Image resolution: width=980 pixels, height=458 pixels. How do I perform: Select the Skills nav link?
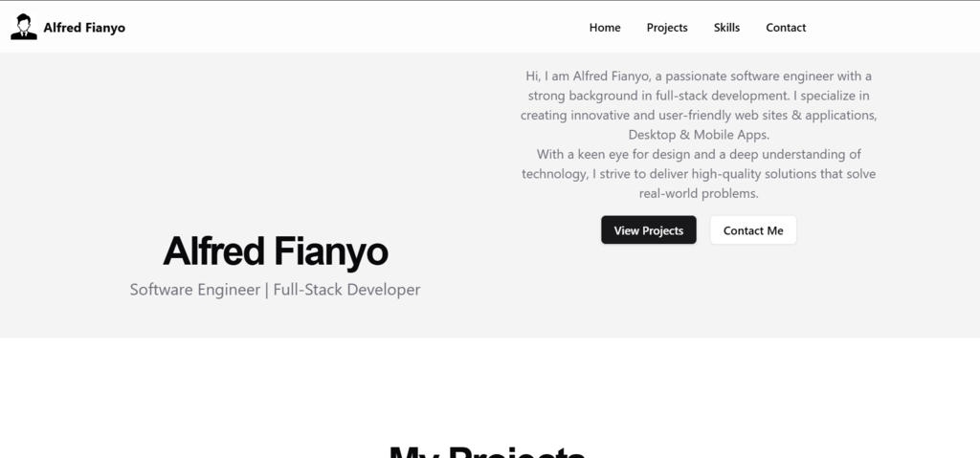coord(726,28)
